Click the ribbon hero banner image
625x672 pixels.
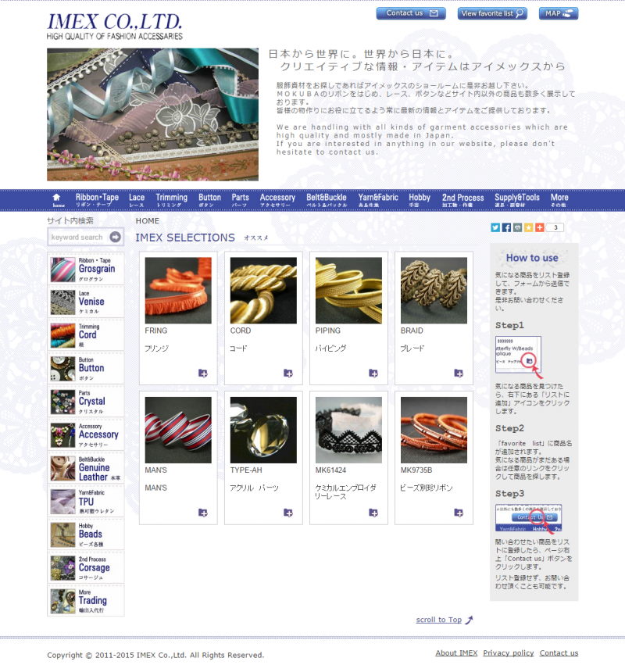tap(152, 114)
